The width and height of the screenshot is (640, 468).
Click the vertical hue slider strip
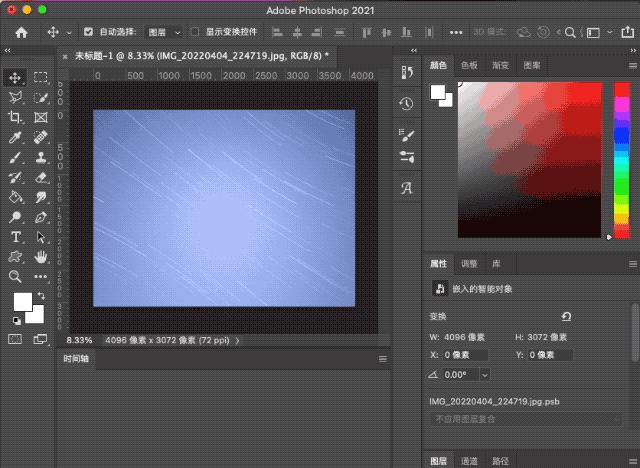[621, 160]
